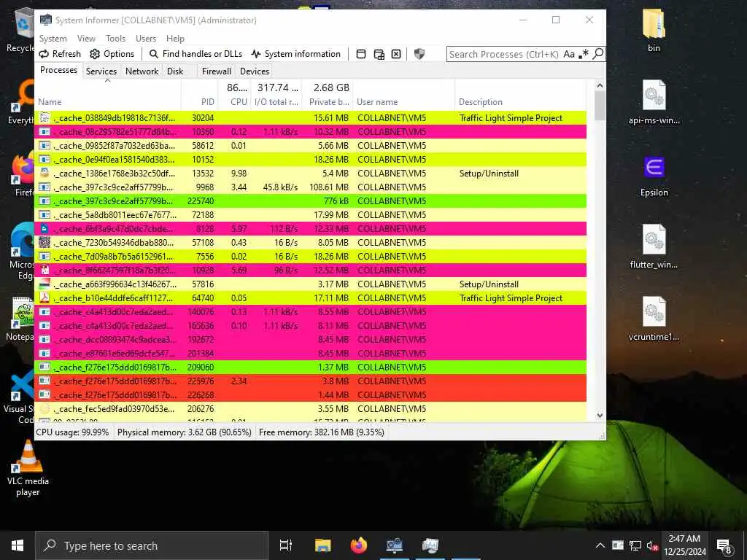Show hidden tray icons chevron
The height and width of the screenshot is (560, 747).
pos(600,545)
